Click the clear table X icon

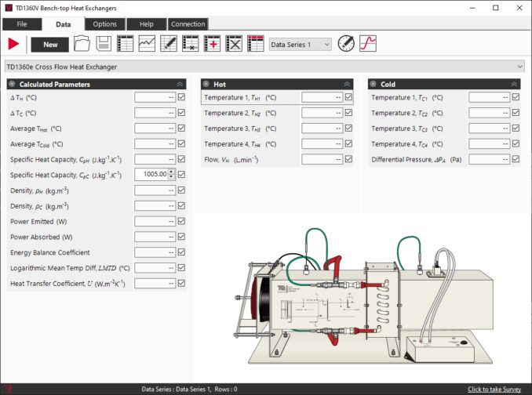234,44
